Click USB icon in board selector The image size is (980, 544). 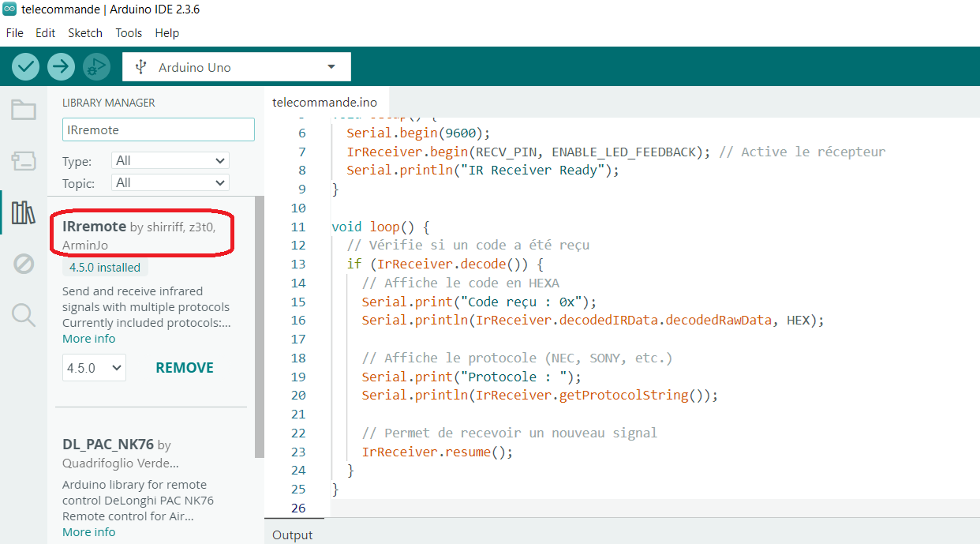click(140, 67)
